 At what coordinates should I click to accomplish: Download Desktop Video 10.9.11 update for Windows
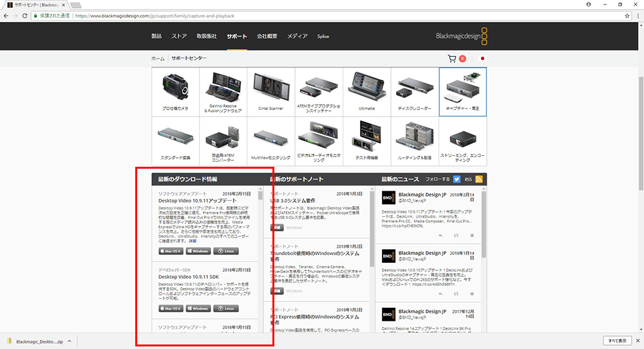[x=198, y=251]
